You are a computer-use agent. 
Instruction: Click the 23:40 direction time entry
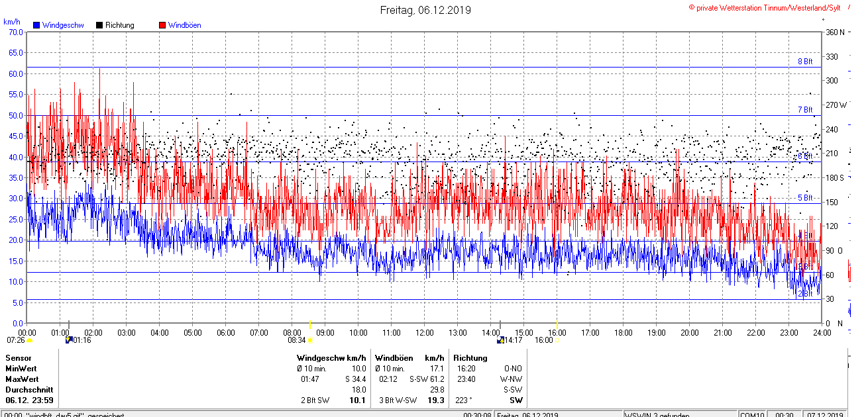coord(466,379)
